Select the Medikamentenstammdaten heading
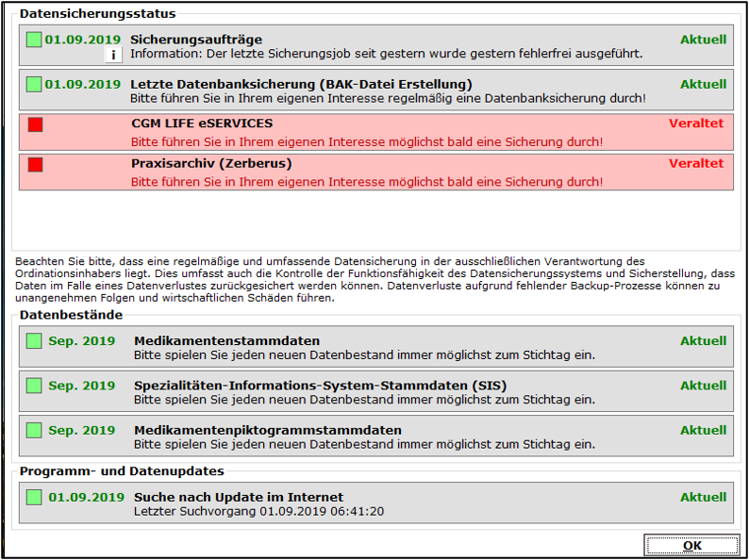 pos(227,341)
